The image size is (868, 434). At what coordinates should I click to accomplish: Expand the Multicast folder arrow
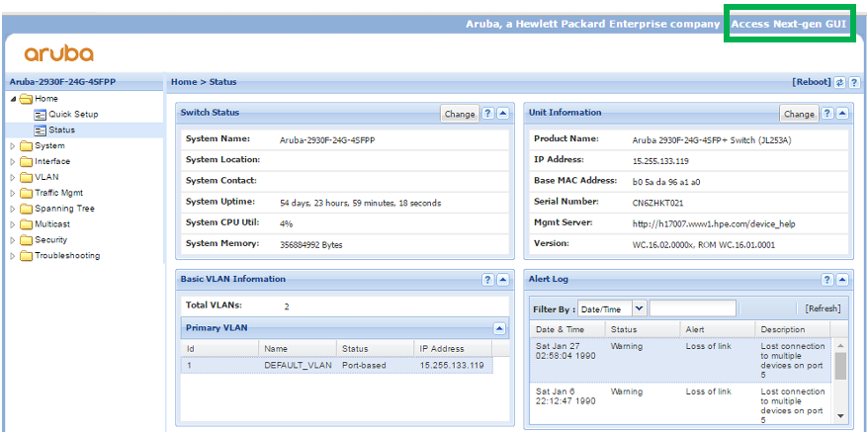click(x=13, y=225)
